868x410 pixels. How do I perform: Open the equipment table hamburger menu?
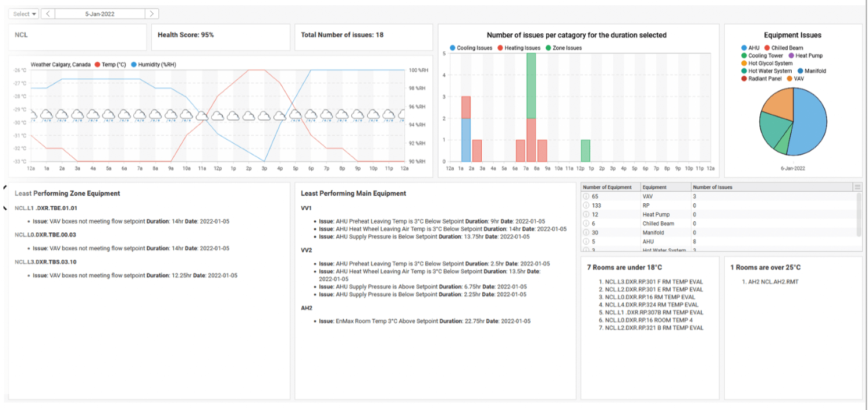point(857,187)
